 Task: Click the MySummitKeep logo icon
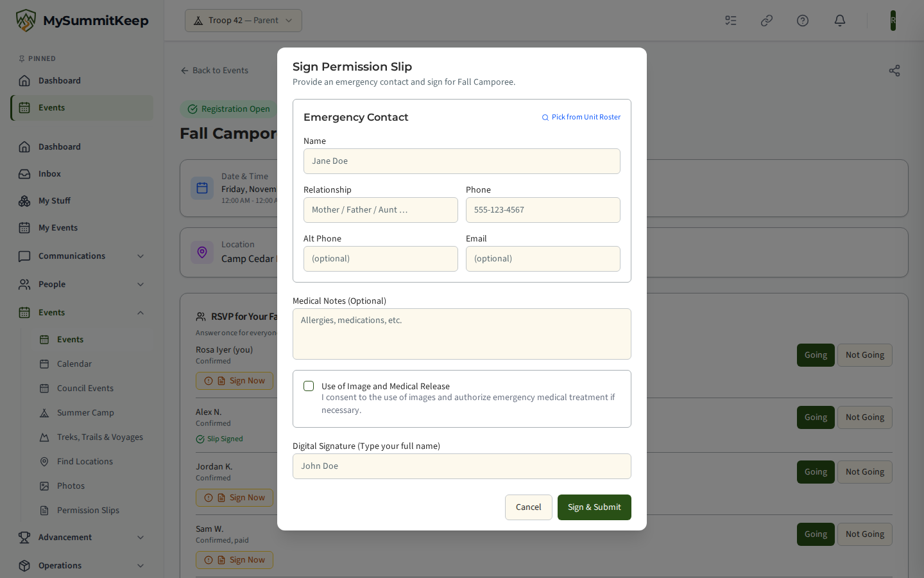pyautogui.click(x=26, y=21)
